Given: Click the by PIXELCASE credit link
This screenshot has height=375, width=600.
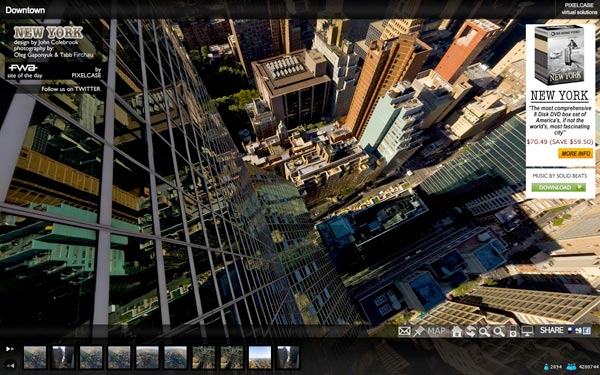Looking at the screenshot, I should point(87,72).
